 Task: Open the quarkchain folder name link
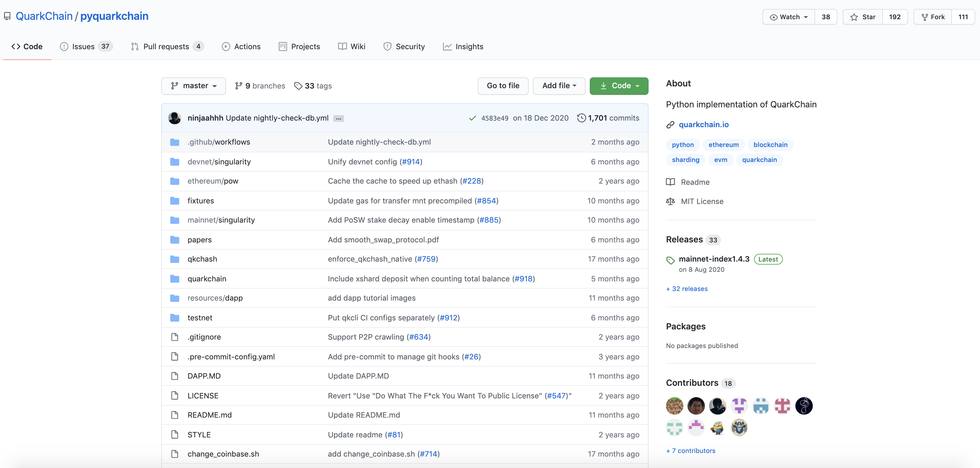coord(207,279)
